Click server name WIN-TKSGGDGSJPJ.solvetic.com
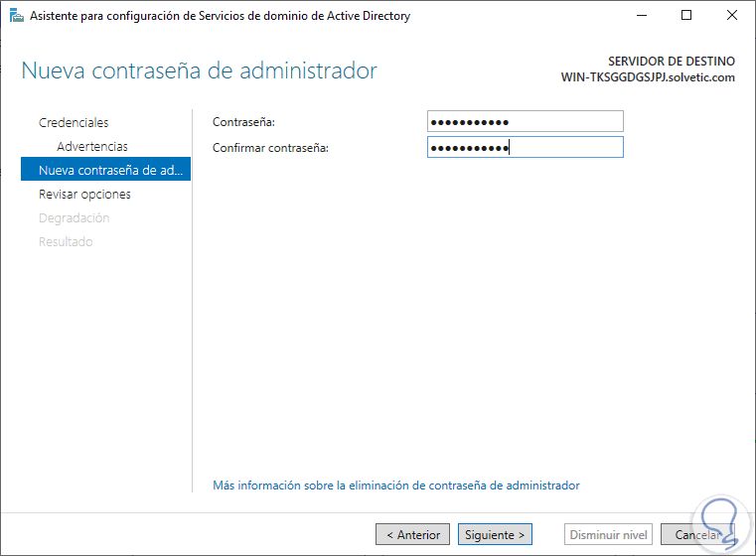The width and height of the screenshot is (756, 556). (648, 77)
